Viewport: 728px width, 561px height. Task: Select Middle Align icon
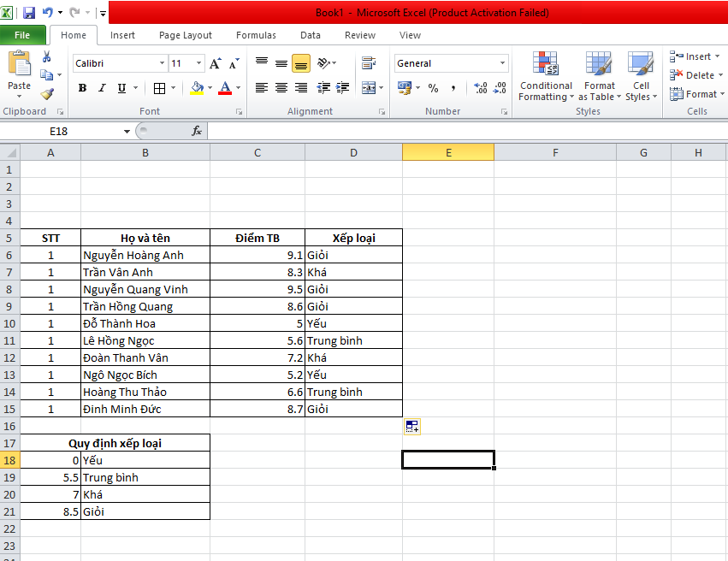(x=281, y=63)
